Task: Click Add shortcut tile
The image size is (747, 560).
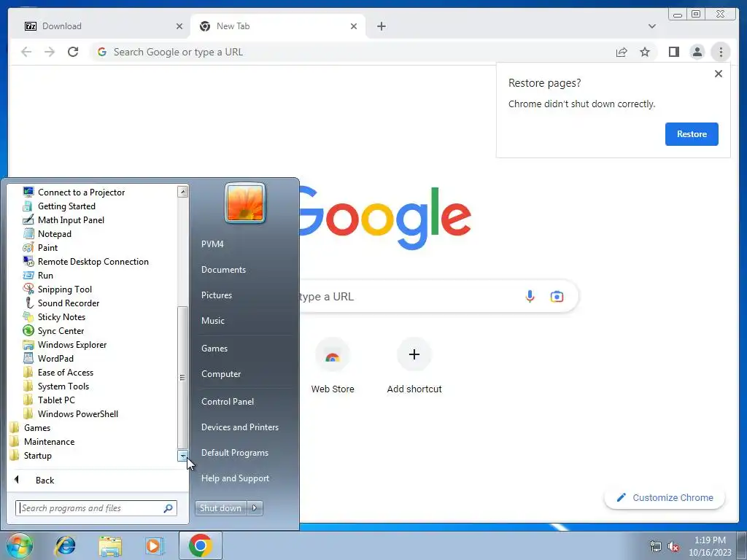Action: click(414, 366)
